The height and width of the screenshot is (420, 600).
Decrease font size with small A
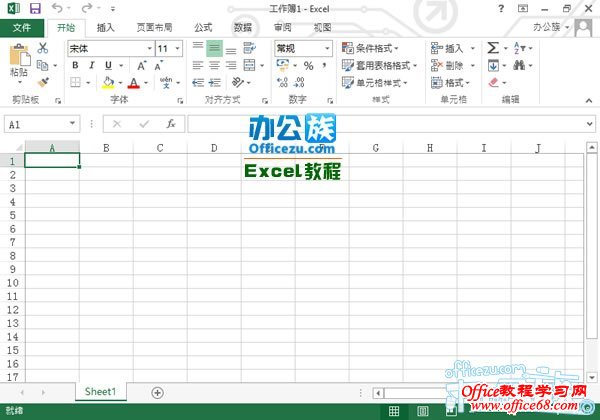158,65
